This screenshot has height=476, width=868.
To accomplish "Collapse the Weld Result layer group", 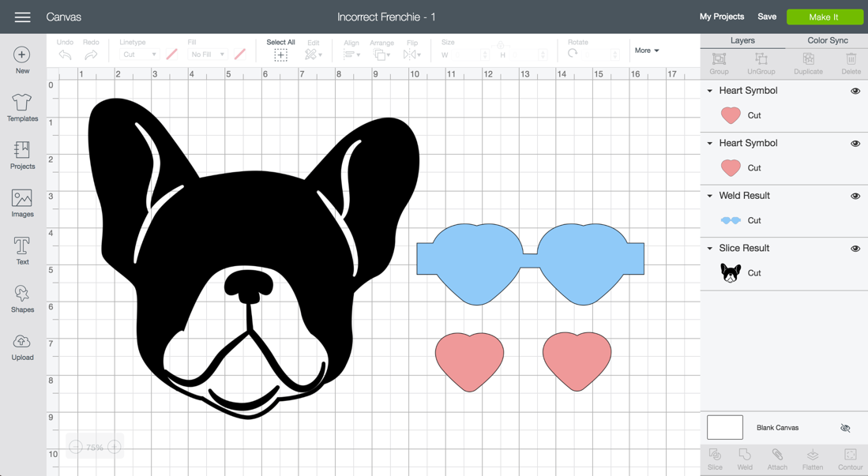I will [710, 196].
